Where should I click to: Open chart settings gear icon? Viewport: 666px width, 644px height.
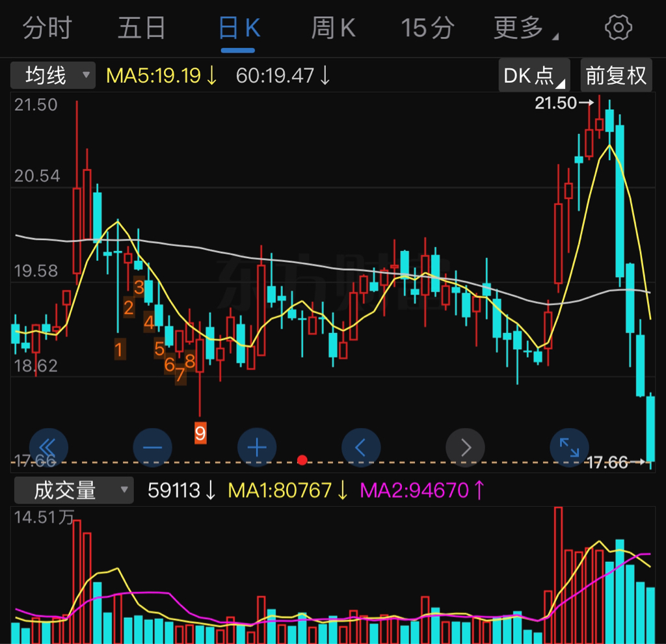click(x=618, y=28)
